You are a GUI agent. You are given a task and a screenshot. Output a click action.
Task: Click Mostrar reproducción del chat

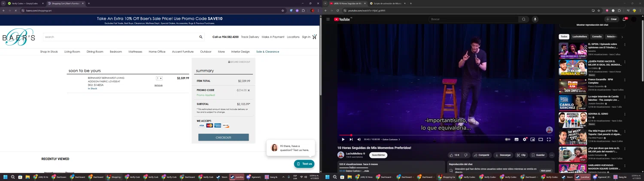(592, 25)
